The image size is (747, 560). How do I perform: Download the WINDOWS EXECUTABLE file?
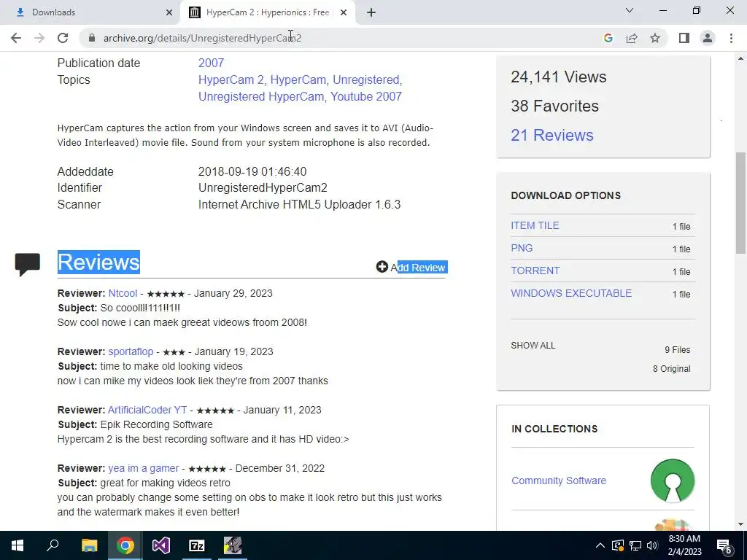coord(571,293)
